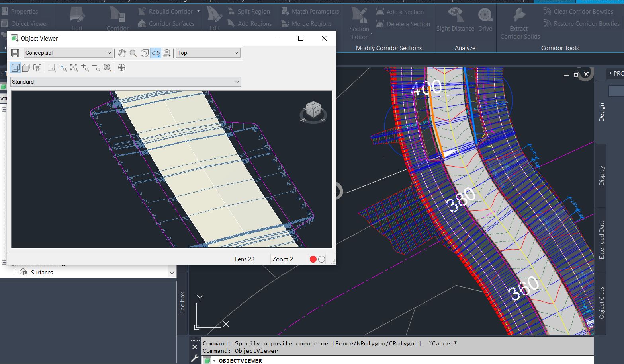
Task: Click the set view camera icon
Action: (x=167, y=53)
